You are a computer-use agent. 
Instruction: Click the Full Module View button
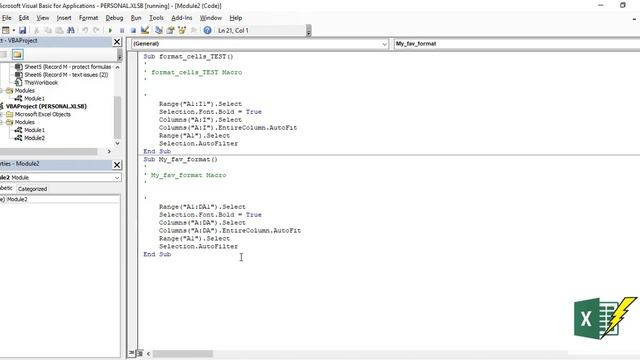click(x=140, y=353)
